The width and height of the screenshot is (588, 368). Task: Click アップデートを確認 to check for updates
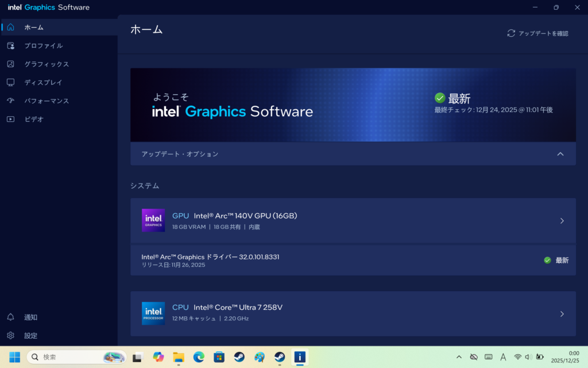click(537, 33)
